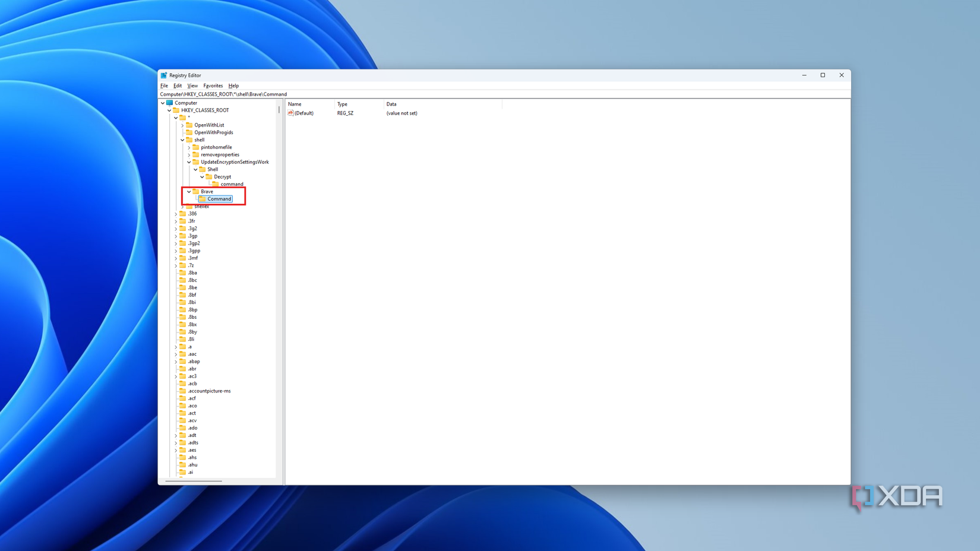Click the Registry Editor icon in the title bar
Viewport: 980px width, 551px height.
point(164,75)
